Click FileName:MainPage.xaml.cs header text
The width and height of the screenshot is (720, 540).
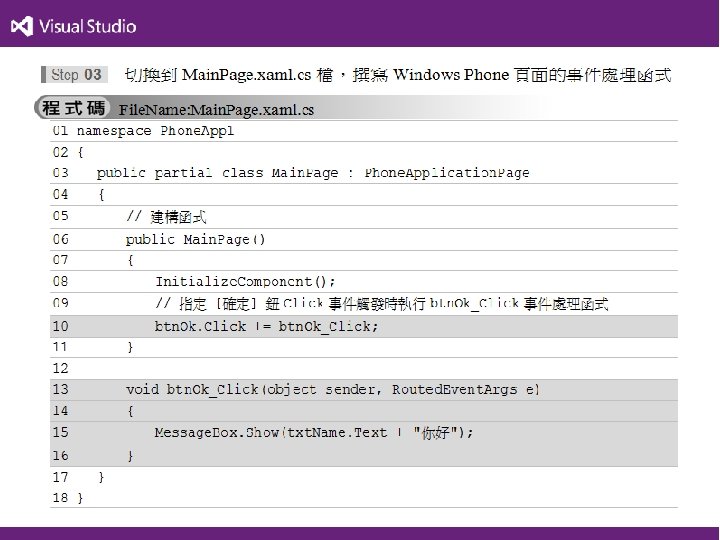[x=216, y=110]
